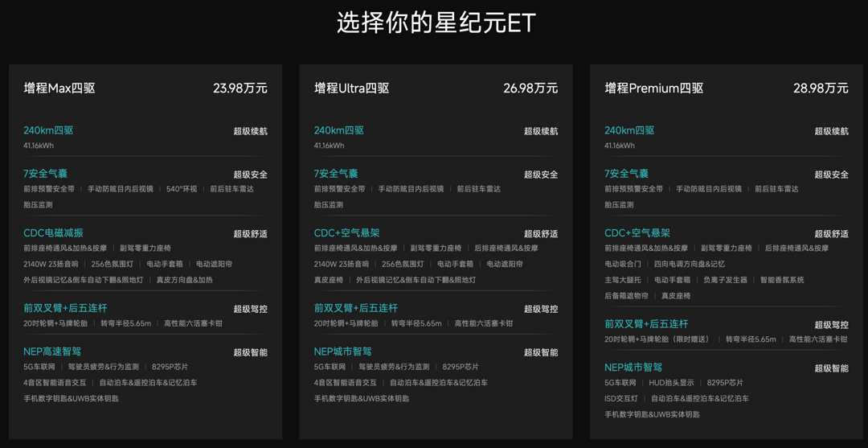Click 前后驻车雷达 in the Premium card

click(x=776, y=189)
